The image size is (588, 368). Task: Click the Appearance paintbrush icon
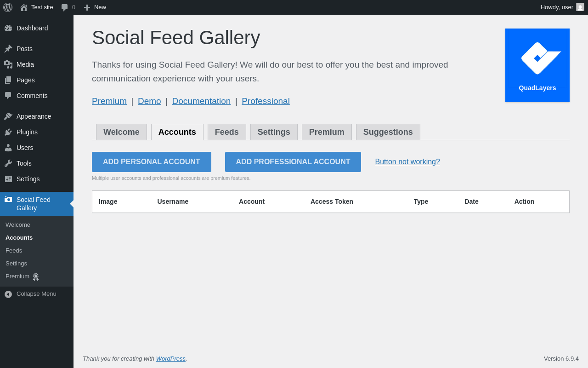(8, 116)
